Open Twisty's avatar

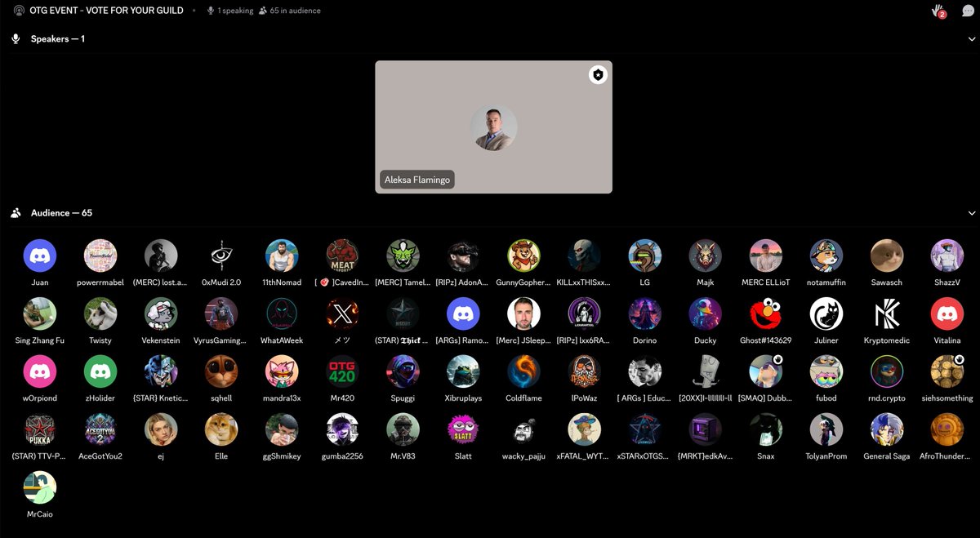(100, 313)
